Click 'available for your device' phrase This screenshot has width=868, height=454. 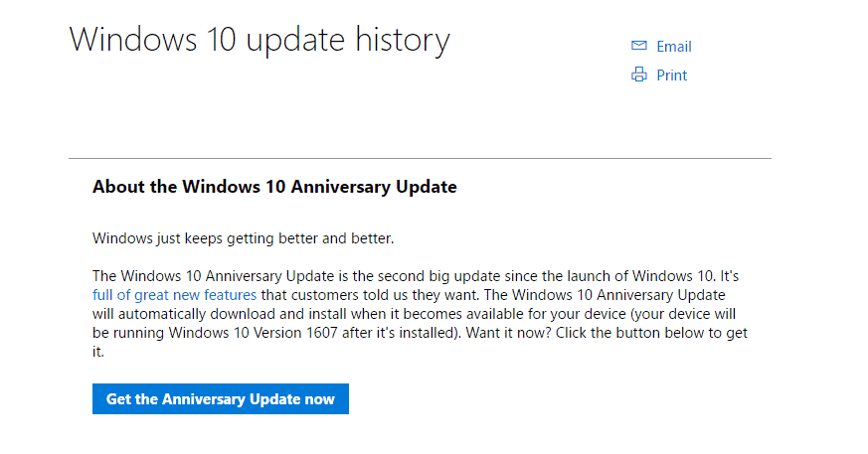pyautogui.click(x=546, y=314)
